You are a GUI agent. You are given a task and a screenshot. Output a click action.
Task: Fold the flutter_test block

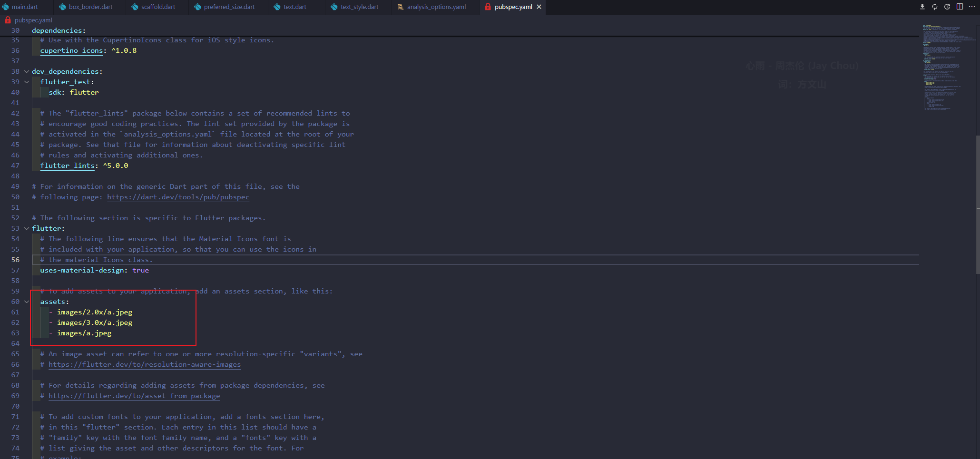pyautogui.click(x=27, y=82)
